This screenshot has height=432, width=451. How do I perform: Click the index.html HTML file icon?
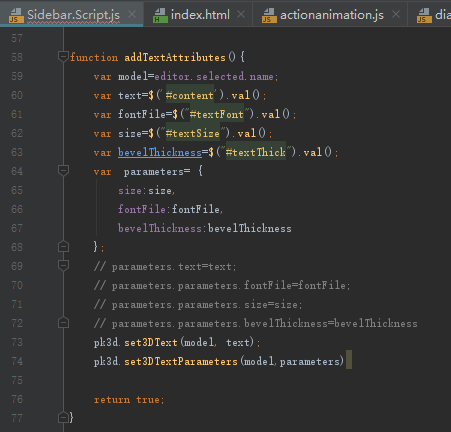(x=160, y=15)
